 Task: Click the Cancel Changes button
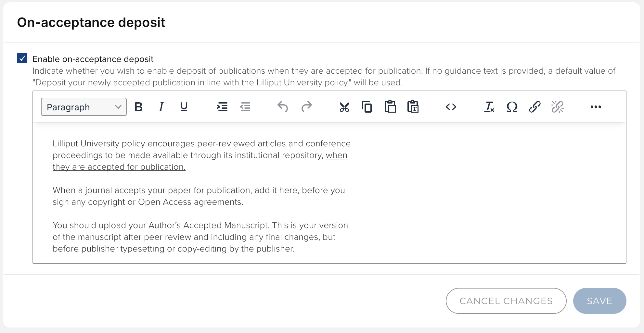click(506, 301)
